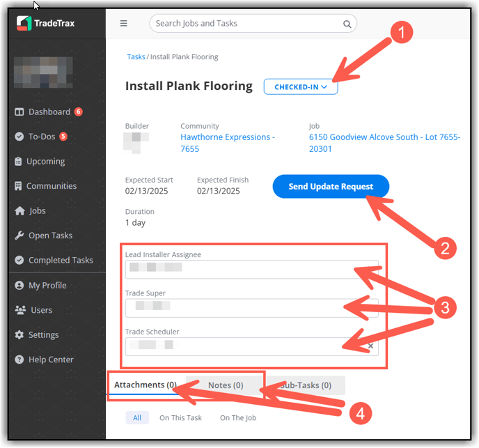Click the Dashboard badge showing 6
Viewport: 479px width, 448px height.
(x=79, y=111)
